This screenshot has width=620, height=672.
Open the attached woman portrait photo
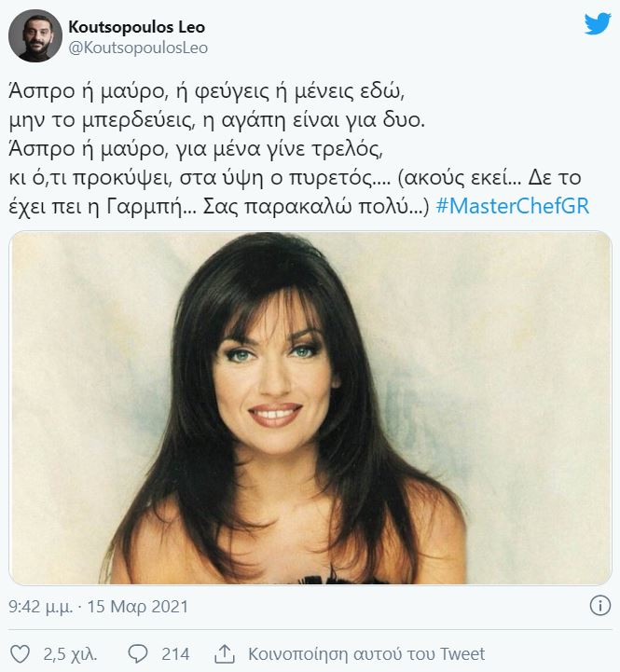(310, 407)
